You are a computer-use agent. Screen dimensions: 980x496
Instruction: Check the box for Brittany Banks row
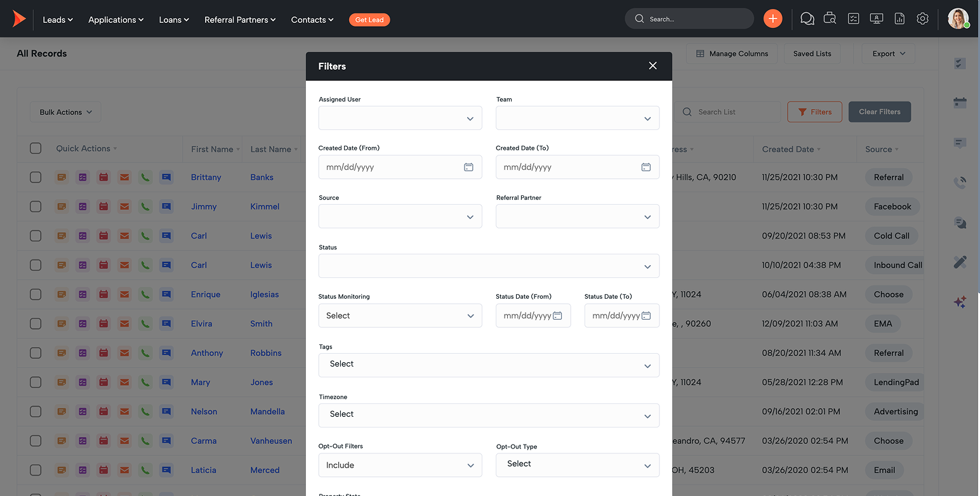(36, 178)
